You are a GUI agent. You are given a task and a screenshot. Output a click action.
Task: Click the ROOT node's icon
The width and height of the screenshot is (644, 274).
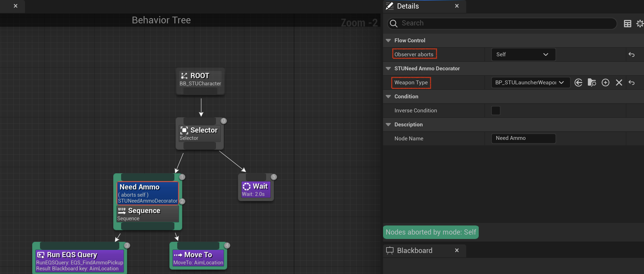184,76
